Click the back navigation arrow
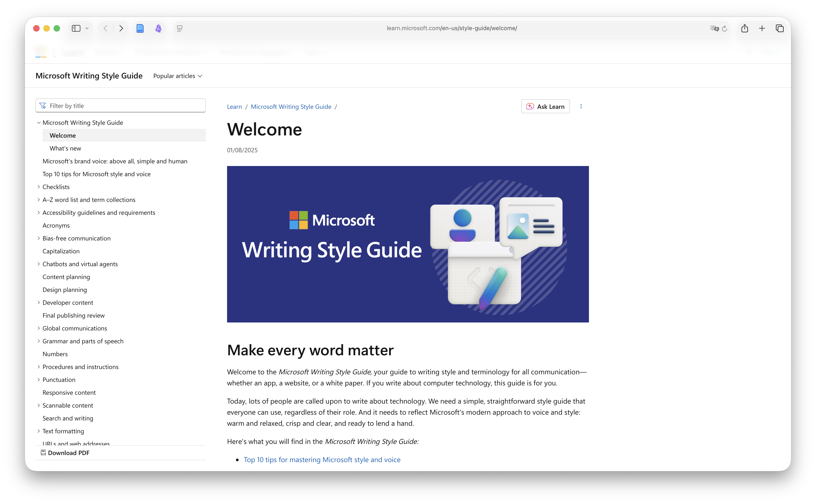 coord(105,28)
